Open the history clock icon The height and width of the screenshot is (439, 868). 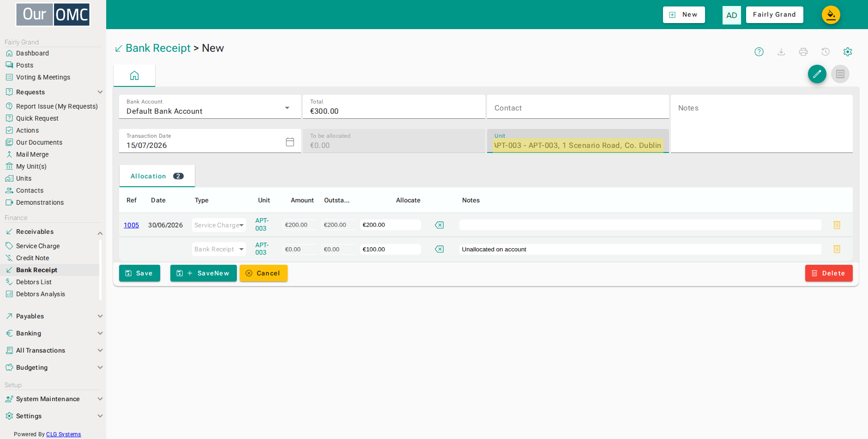(x=826, y=52)
